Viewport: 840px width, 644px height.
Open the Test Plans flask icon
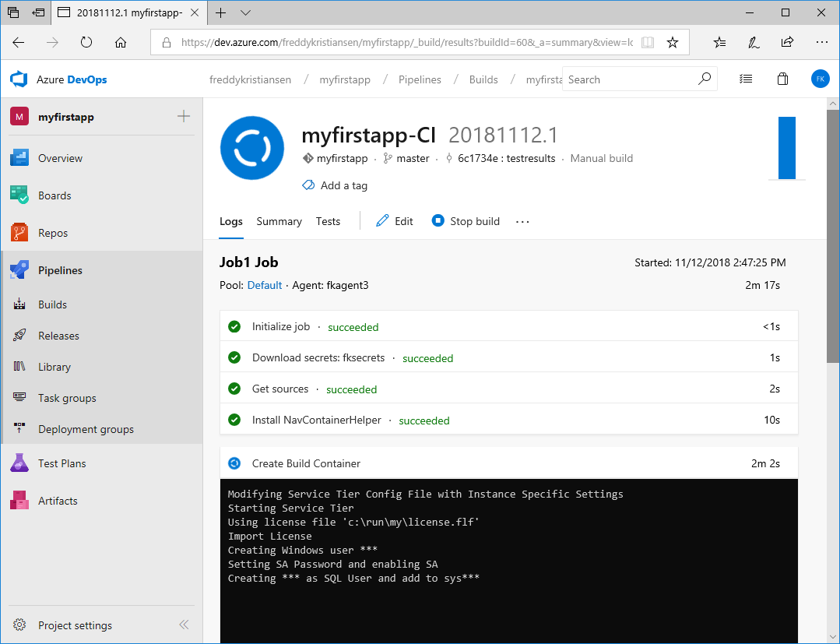[x=19, y=463]
